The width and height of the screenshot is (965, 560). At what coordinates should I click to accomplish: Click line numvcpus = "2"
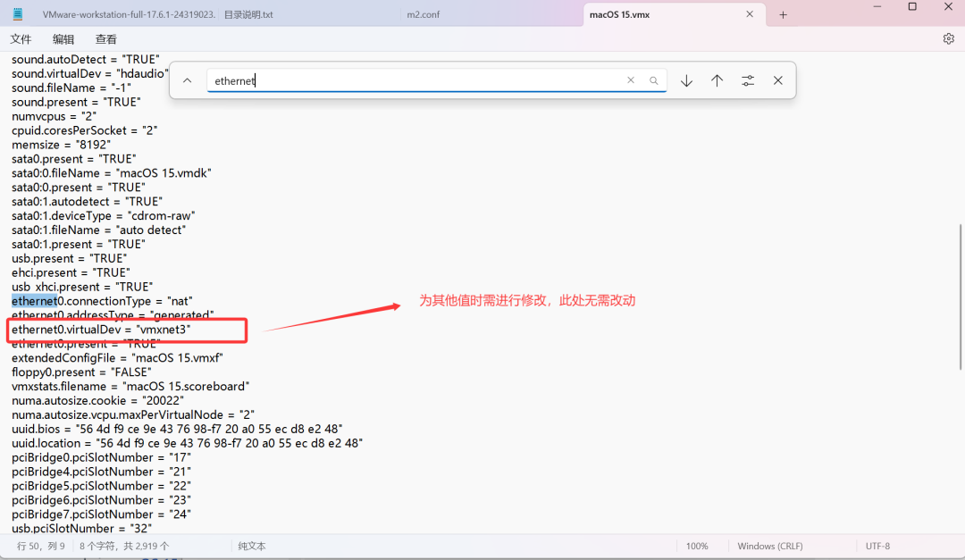pos(55,116)
